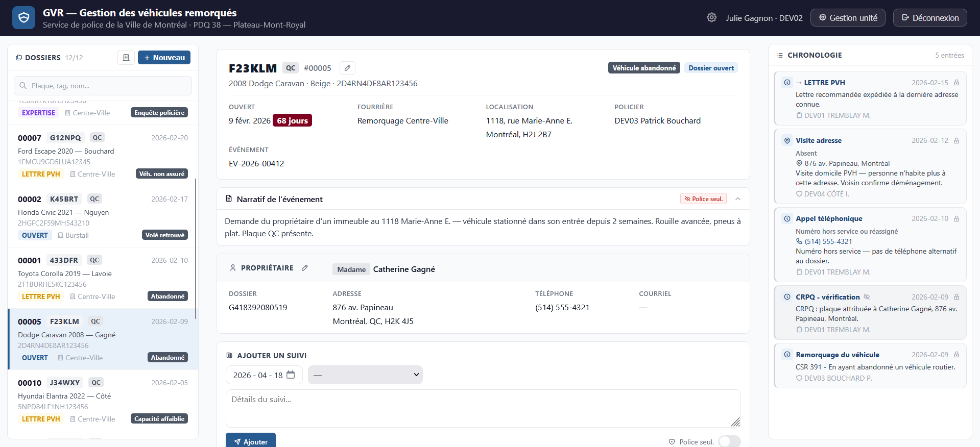The width and height of the screenshot is (980, 447).
Task: Click the lock icon on Visite adresse entry
Action: (x=957, y=140)
